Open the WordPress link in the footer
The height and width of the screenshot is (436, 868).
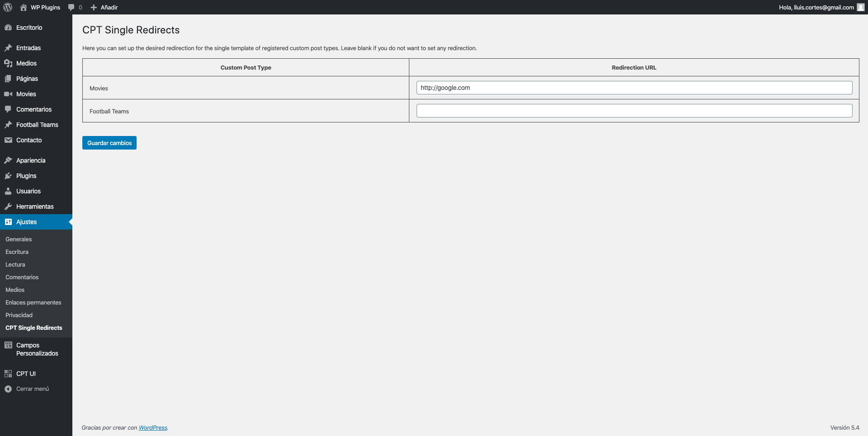[x=153, y=428]
